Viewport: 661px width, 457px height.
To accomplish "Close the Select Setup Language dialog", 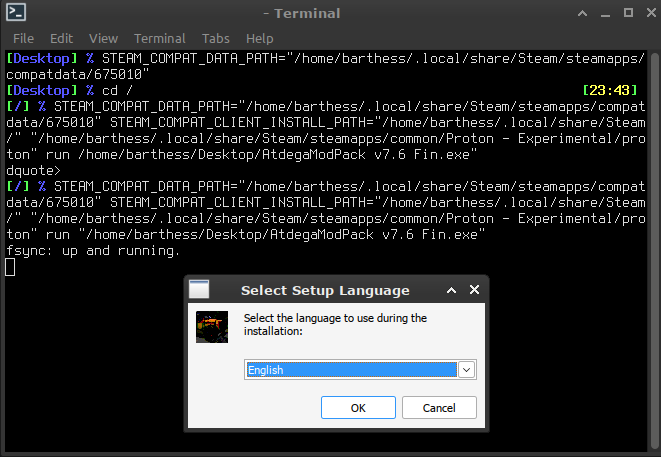I will [475, 290].
